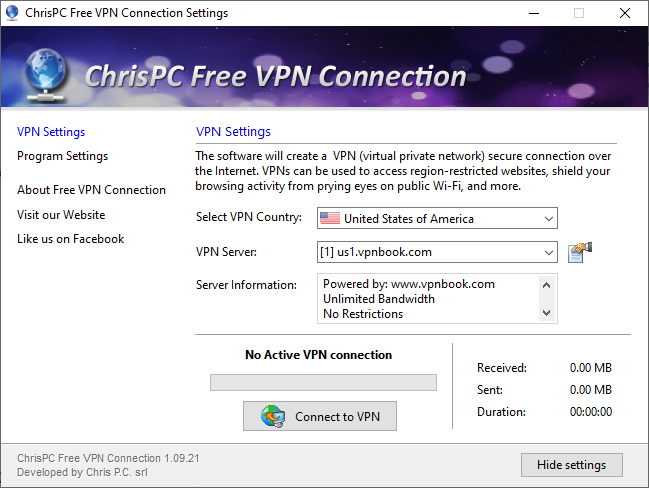649x488 pixels.
Task: Click the US flag icon in country selector
Action: [x=329, y=218]
